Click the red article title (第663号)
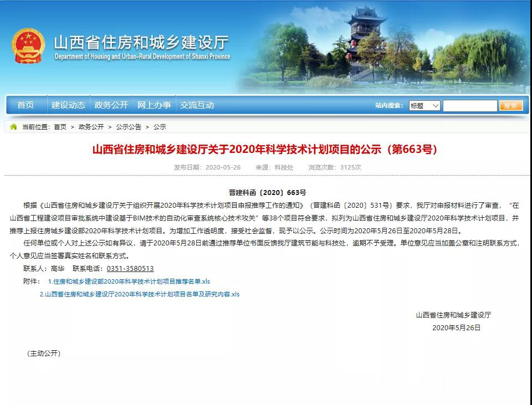The width and height of the screenshot is (532, 405). click(x=265, y=150)
